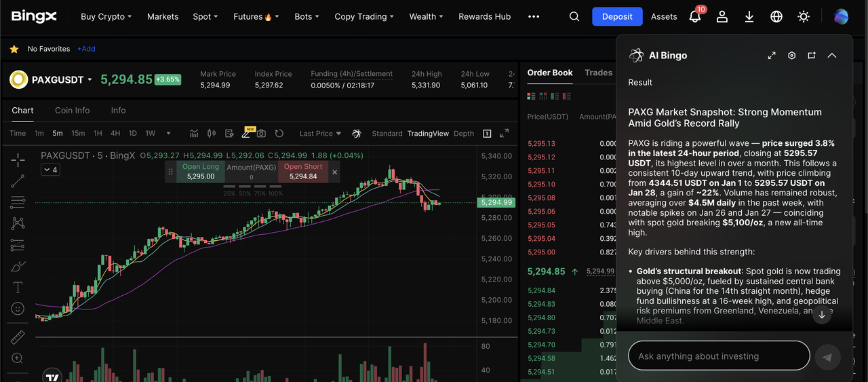Select the text annotation tool
868x382 pixels.
pos(18,287)
